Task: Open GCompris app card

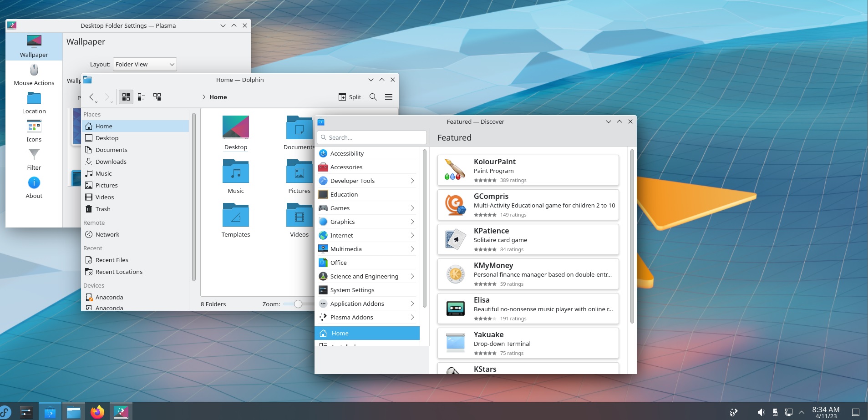Action: (x=528, y=205)
